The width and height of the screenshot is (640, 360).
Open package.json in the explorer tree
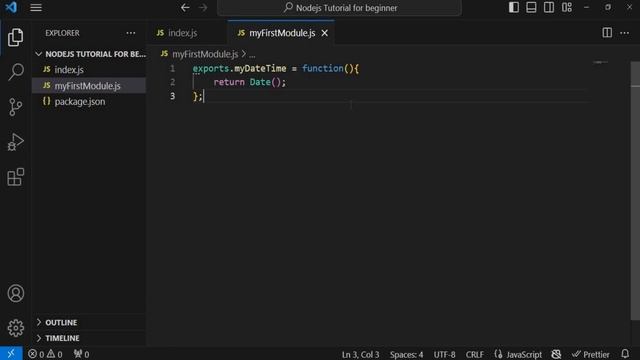point(89,102)
